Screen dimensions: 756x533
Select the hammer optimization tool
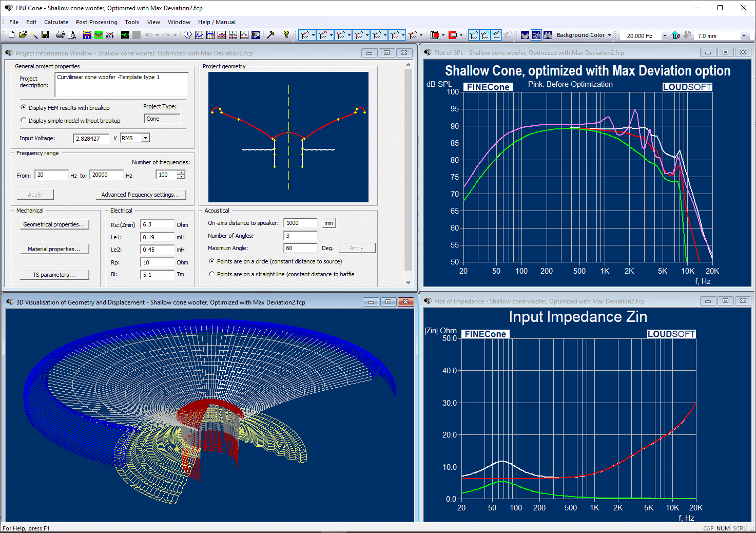pos(270,34)
